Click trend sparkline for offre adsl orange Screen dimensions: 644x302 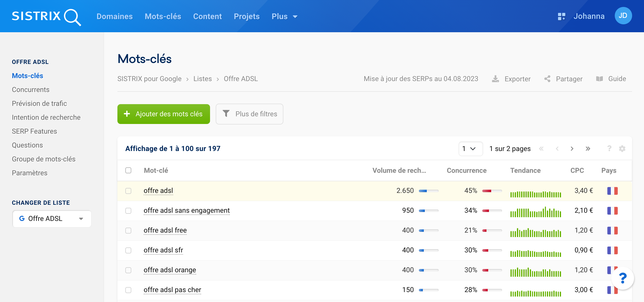click(536, 272)
